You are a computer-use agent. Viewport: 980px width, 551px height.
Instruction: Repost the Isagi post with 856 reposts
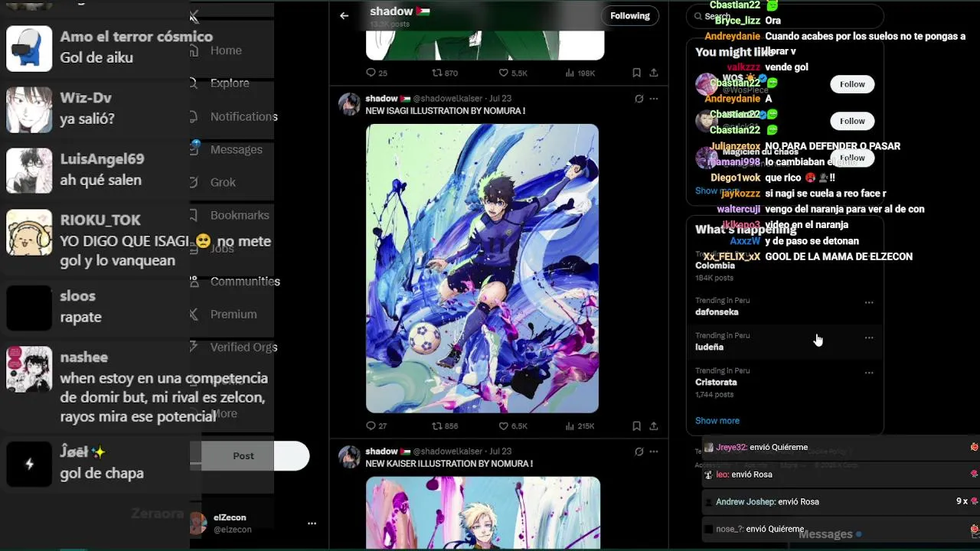(445, 425)
